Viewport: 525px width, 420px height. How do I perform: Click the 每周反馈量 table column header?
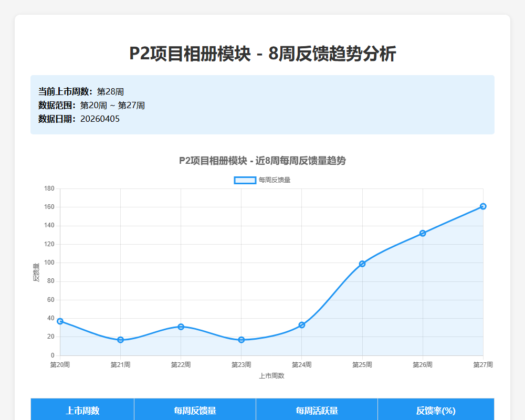(195, 410)
